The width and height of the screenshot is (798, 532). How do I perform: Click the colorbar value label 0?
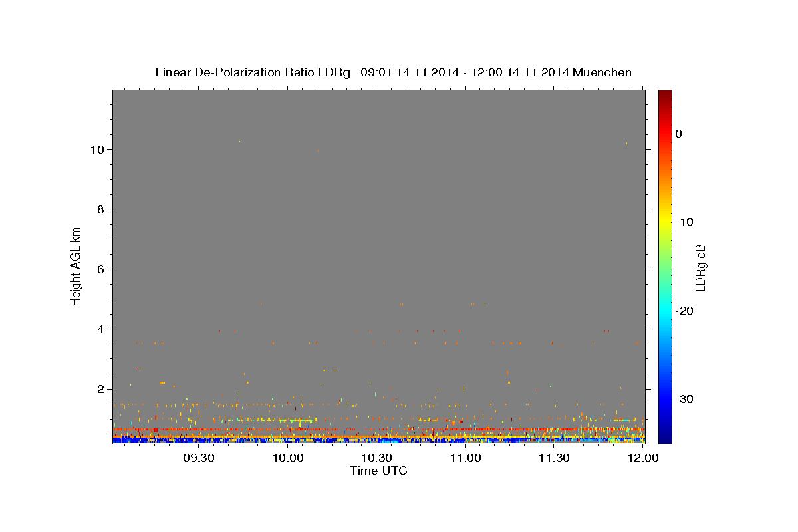679,134
